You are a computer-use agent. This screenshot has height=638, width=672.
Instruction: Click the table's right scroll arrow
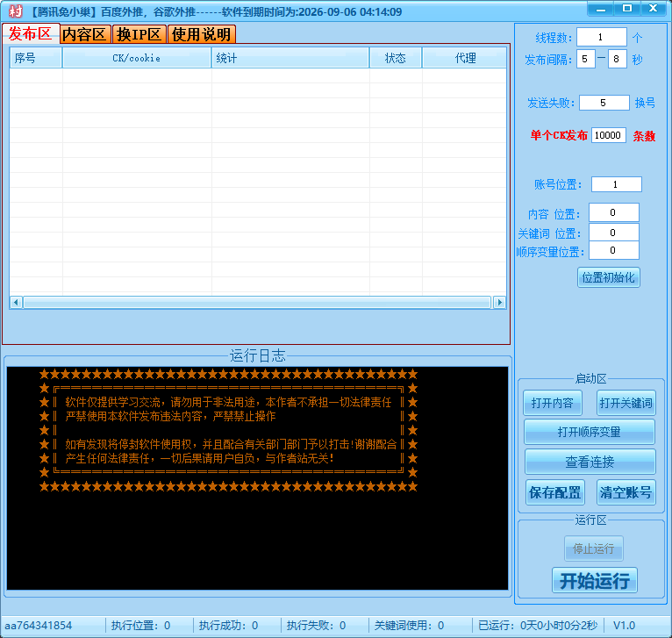point(500,302)
